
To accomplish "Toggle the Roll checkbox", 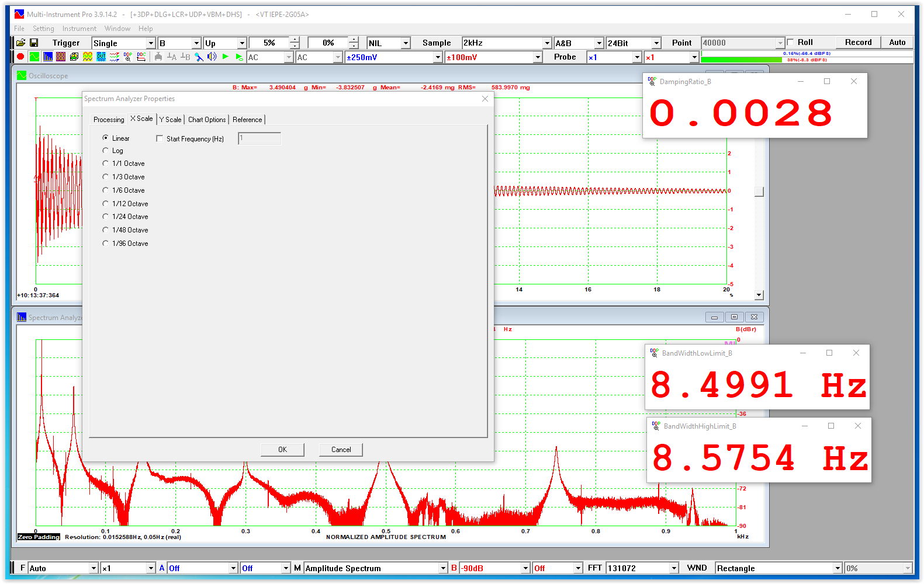I will [791, 42].
